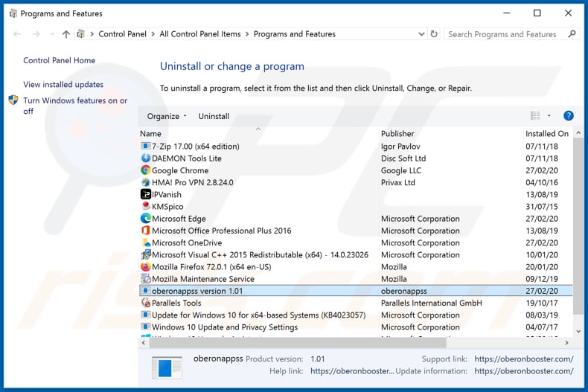Select Mozilla Firefox 72.0.1 entry
The height and width of the screenshot is (392, 588).
pos(211,267)
